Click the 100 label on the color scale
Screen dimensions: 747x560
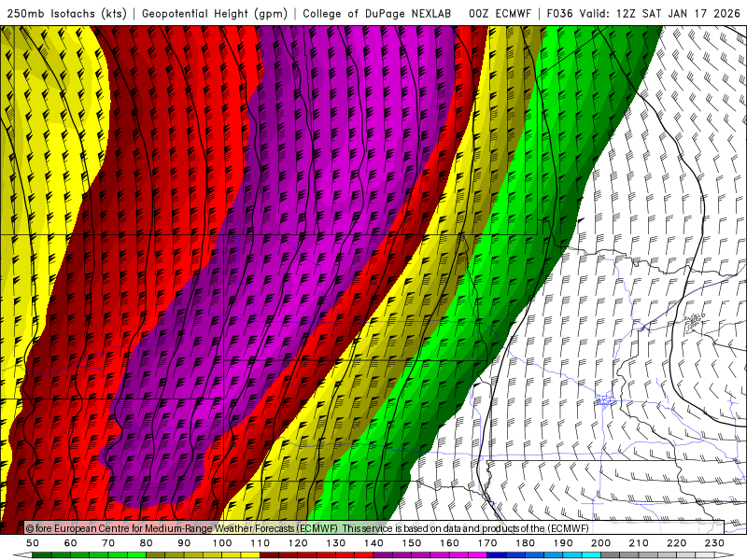click(x=222, y=543)
